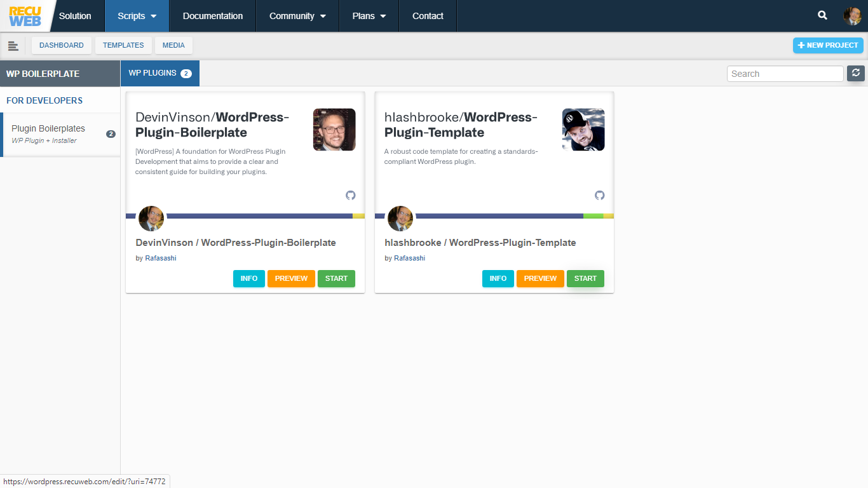Click Info on WordPress-Plugin-Boilerplate card
This screenshot has width=868, height=488.
(249, 278)
